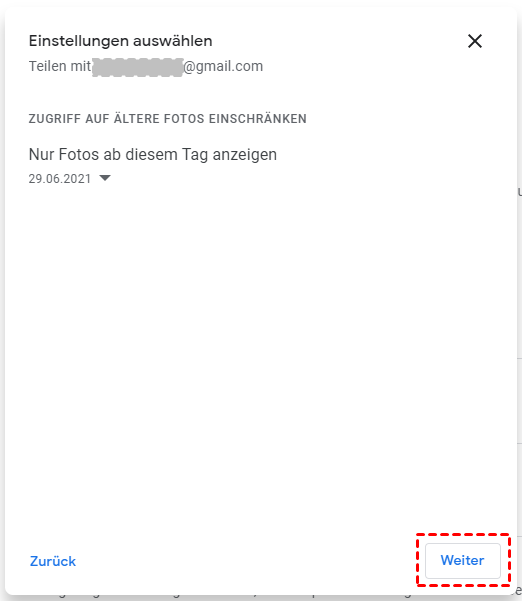522x601 pixels.
Task: Go back with the Zurück link
Action: click(53, 561)
